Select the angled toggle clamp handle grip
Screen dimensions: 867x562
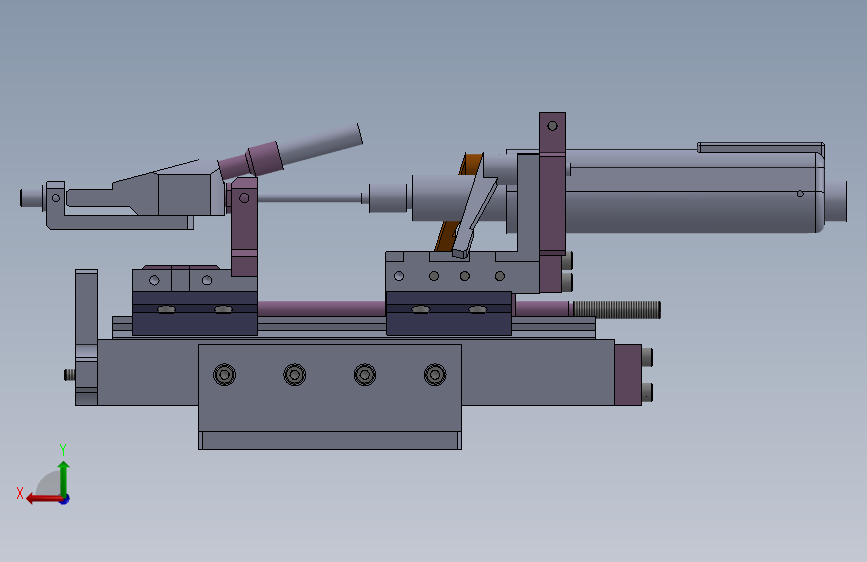click(x=320, y=143)
